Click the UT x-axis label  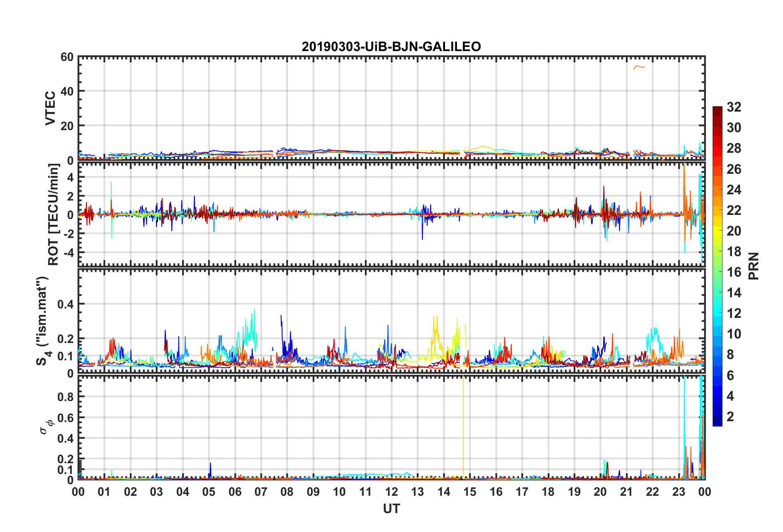click(391, 509)
